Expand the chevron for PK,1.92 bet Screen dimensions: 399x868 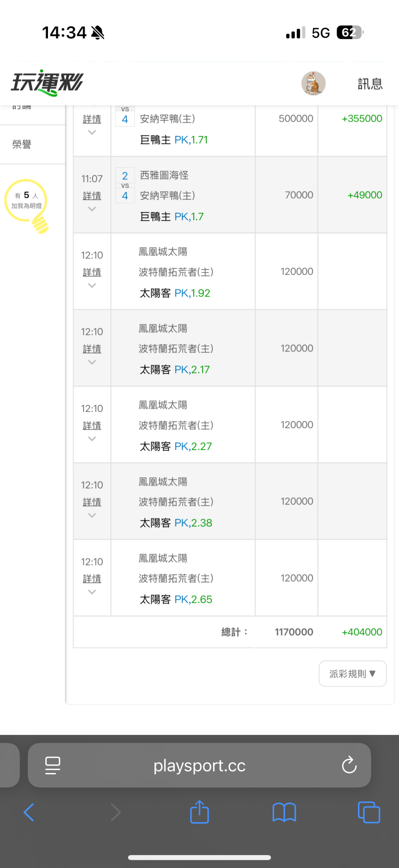point(92,286)
